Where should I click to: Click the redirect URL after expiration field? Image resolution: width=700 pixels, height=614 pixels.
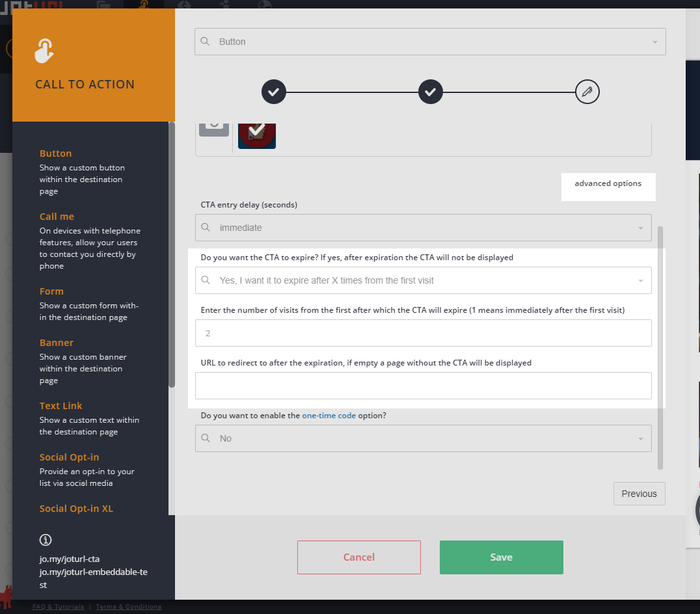tap(423, 386)
